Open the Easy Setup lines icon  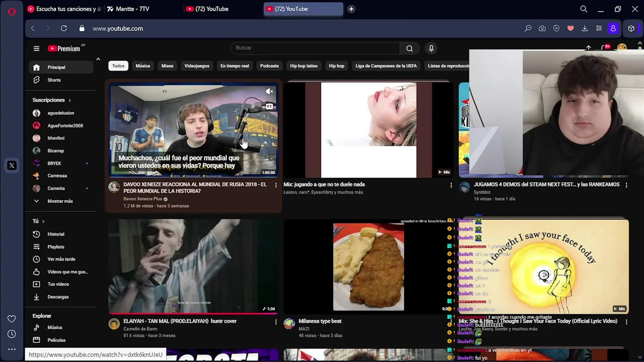pyautogui.click(x=599, y=29)
